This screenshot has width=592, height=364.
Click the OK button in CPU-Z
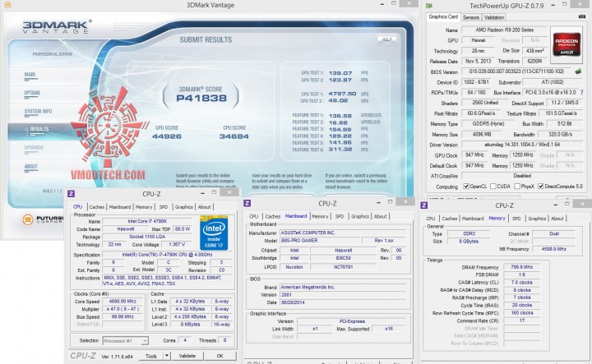tap(220, 356)
